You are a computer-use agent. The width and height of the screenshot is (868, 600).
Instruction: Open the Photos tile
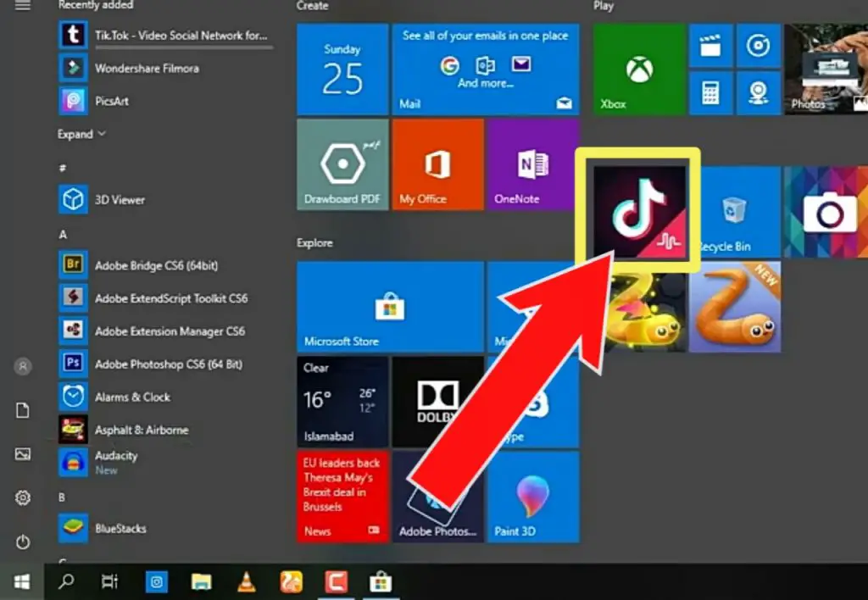click(826, 69)
